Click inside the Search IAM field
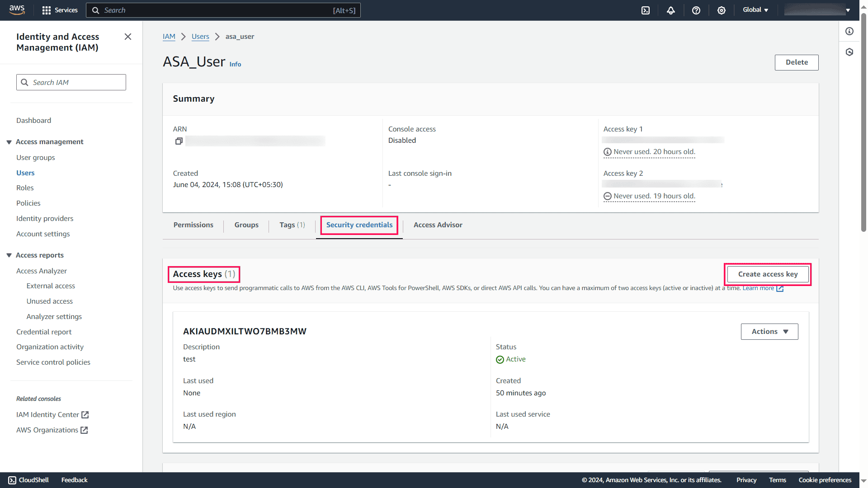 (x=71, y=82)
